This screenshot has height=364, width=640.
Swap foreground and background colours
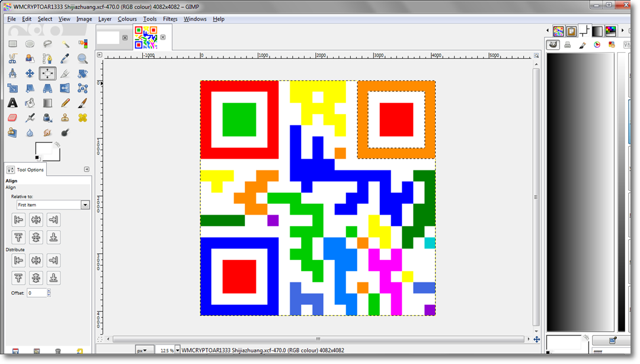[57, 144]
